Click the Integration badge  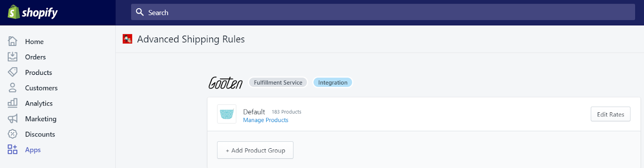coord(332,83)
